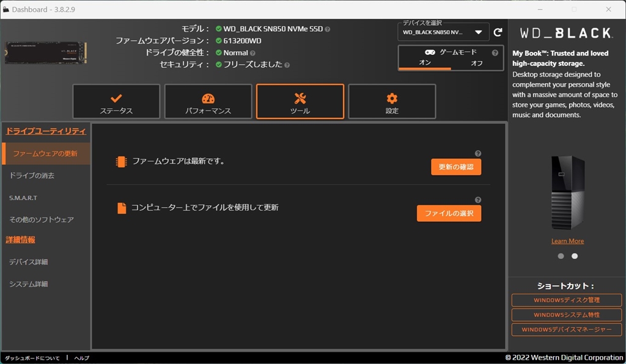This screenshot has height=364, width=626.
Task: Turn game mode off (オフ)
Action: click(477, 63)
